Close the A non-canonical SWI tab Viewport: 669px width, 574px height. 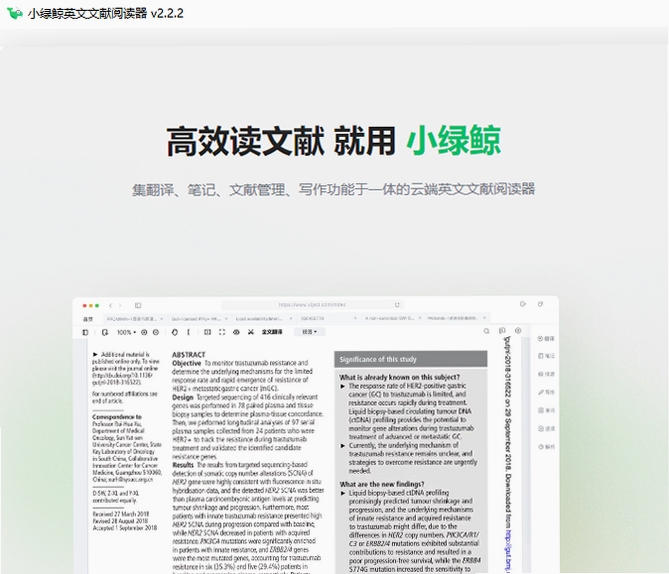(x=420, y=318)
